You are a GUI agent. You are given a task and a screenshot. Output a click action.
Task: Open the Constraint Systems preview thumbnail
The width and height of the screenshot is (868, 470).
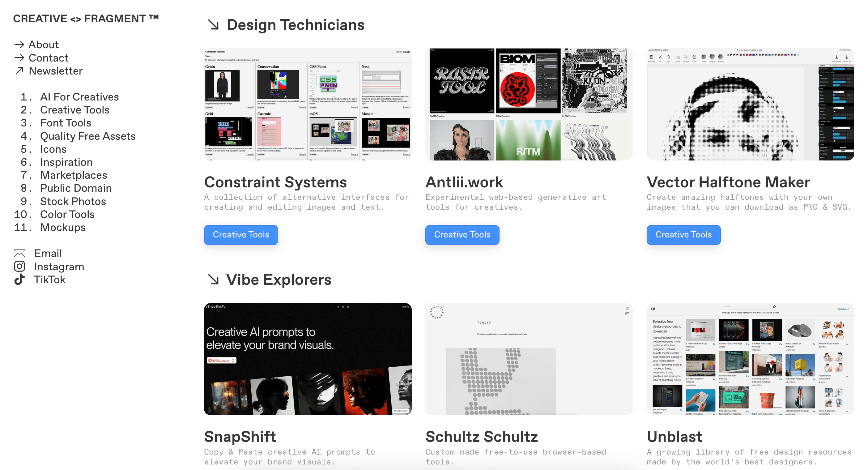[308, 104]
